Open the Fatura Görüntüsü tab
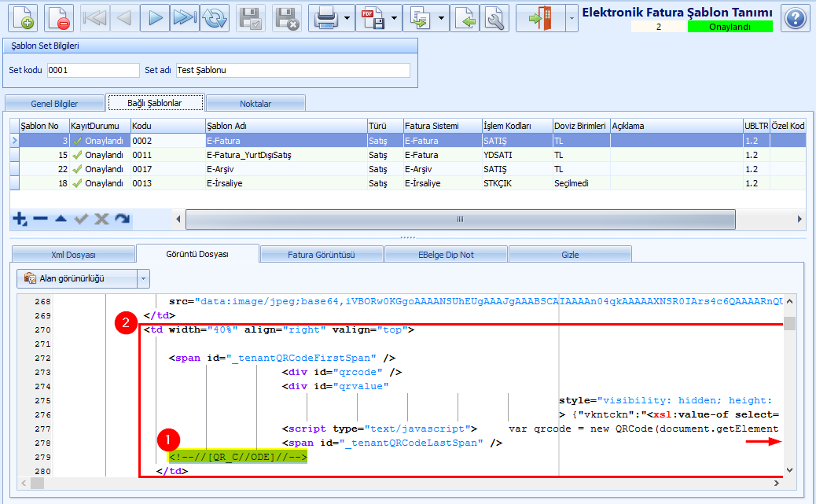 [x=322, y=255]
